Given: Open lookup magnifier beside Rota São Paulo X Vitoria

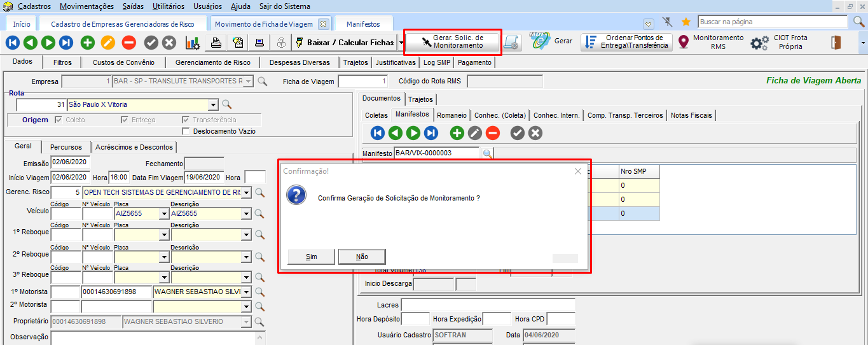Looking at the screenshot, I should coord(226,104).
